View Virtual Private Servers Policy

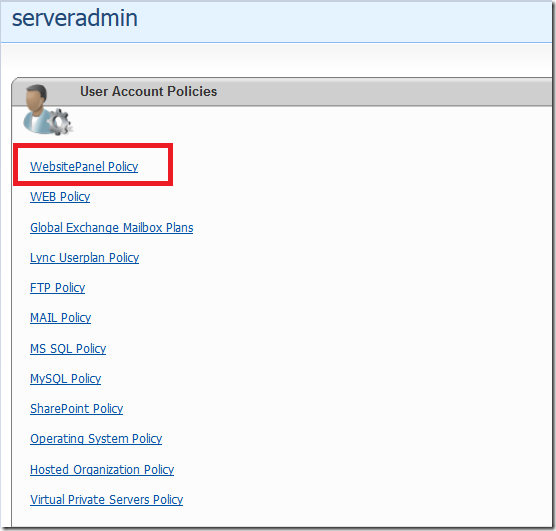106,500
